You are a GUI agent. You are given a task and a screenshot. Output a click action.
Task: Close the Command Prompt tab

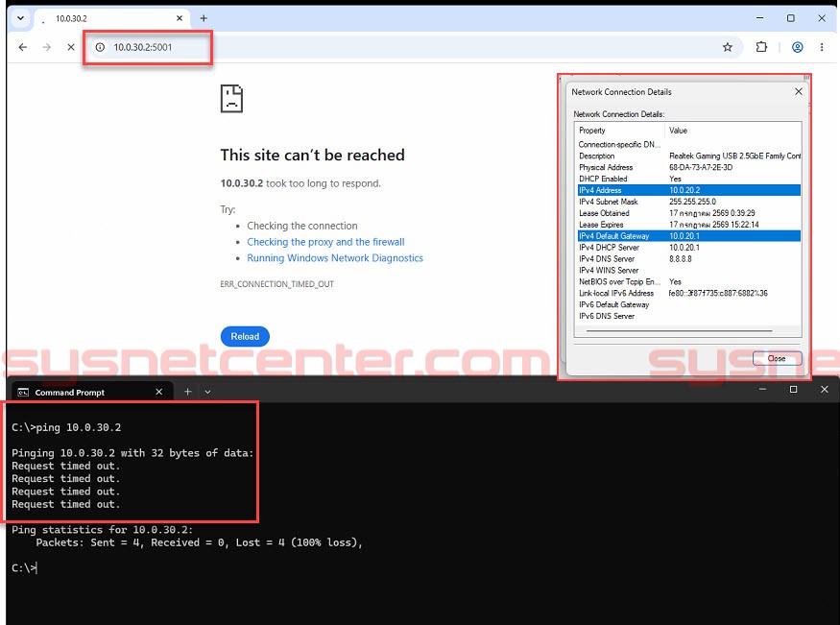pos(159,392)
